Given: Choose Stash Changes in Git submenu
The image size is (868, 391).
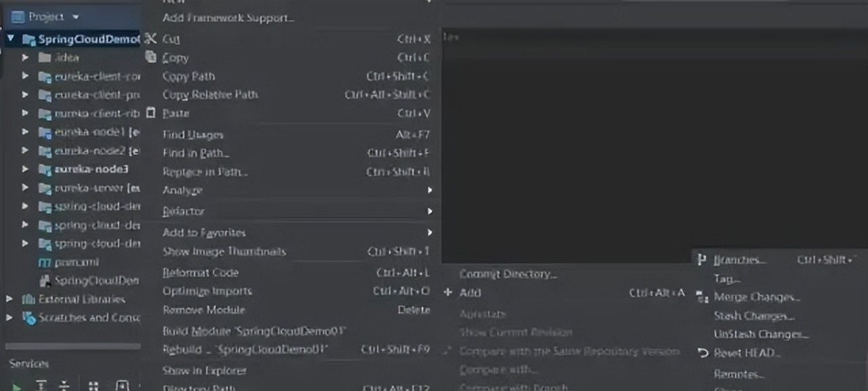Looking at the screenshot, I should [x=753, y=316].
